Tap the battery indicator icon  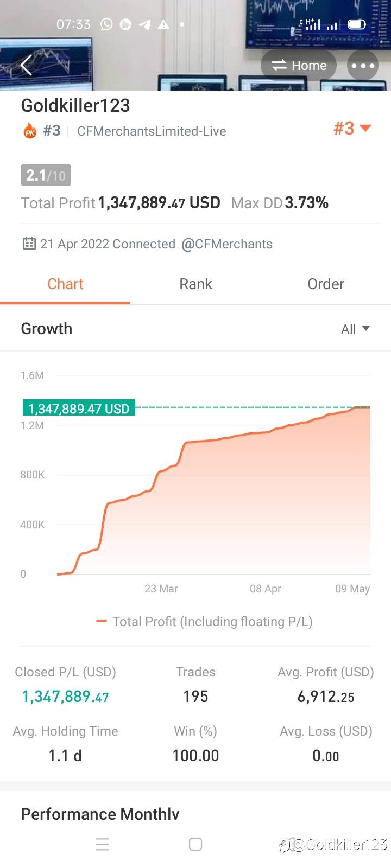[356, 24]
